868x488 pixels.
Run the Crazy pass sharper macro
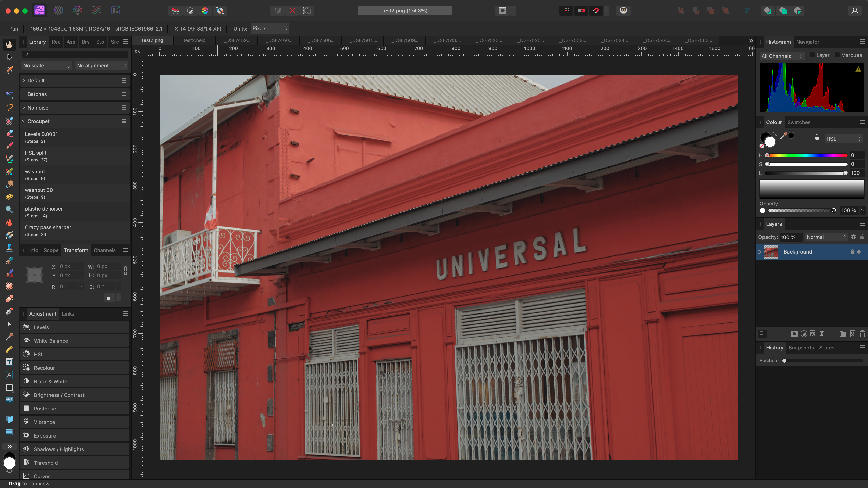pyautogui.click(x=74, y=230)
